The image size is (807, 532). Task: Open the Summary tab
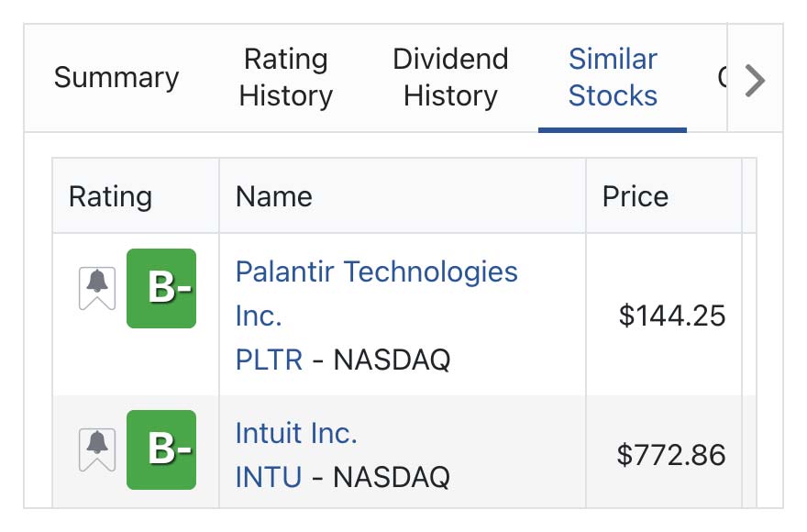(x=116, y=78)
